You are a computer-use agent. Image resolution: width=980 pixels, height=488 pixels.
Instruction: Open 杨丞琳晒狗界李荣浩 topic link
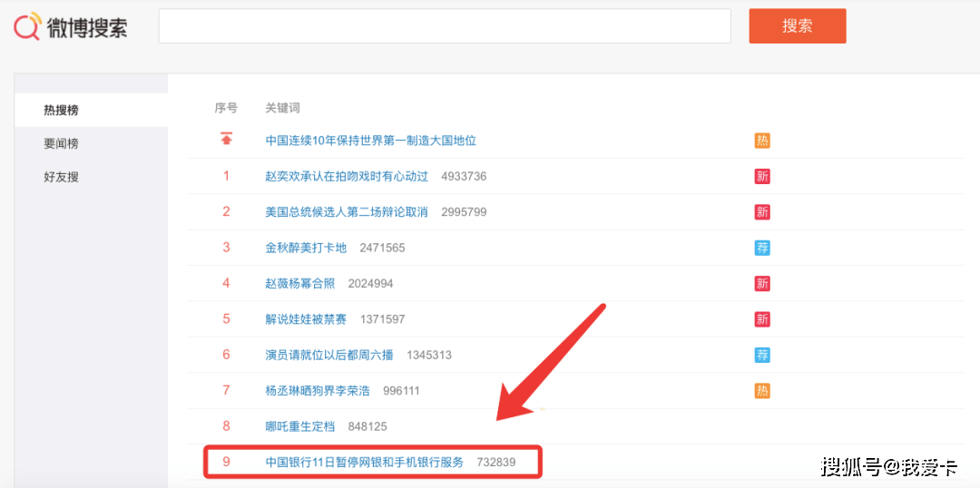[318, 391]
